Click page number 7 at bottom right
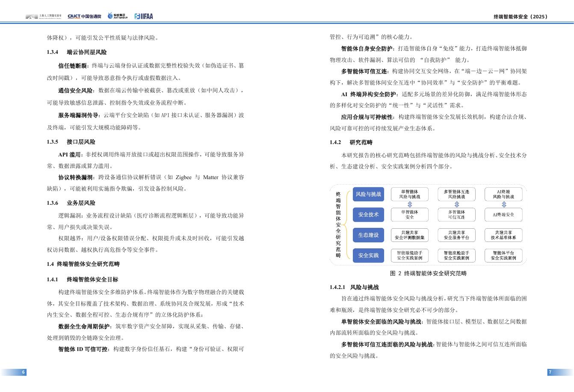 (550, 372)
